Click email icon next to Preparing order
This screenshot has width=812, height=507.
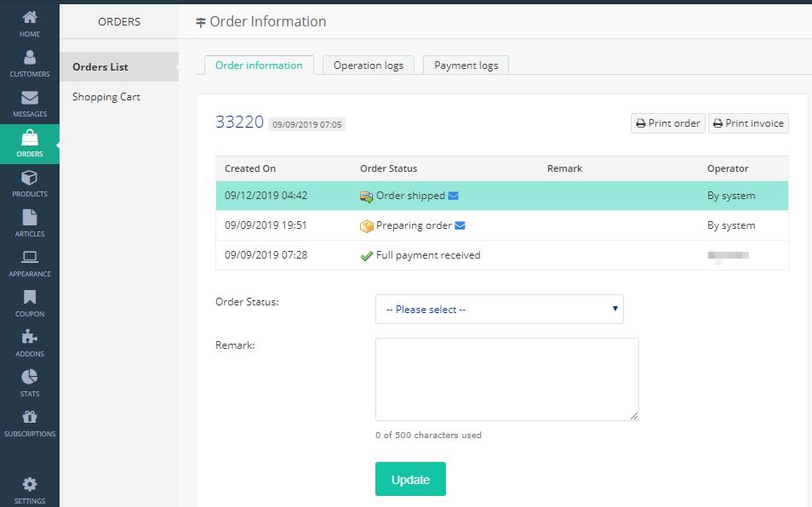(x=460, y=225)
